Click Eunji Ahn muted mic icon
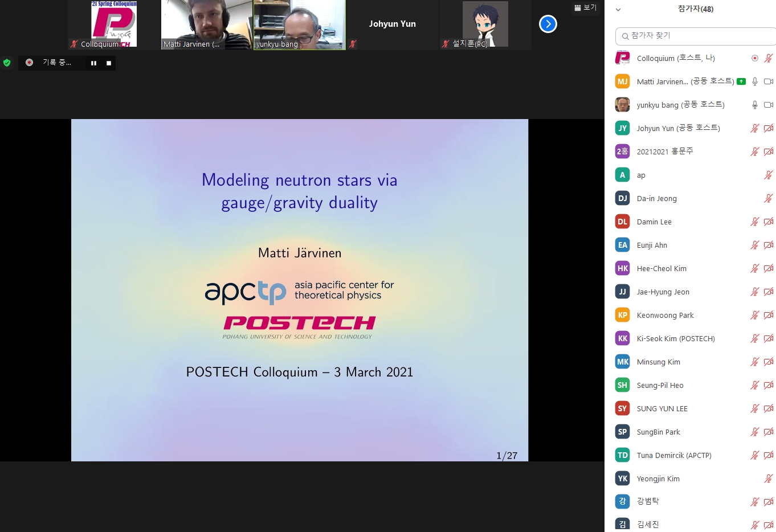Screen dimensions: 776x532 coord(755,245)
